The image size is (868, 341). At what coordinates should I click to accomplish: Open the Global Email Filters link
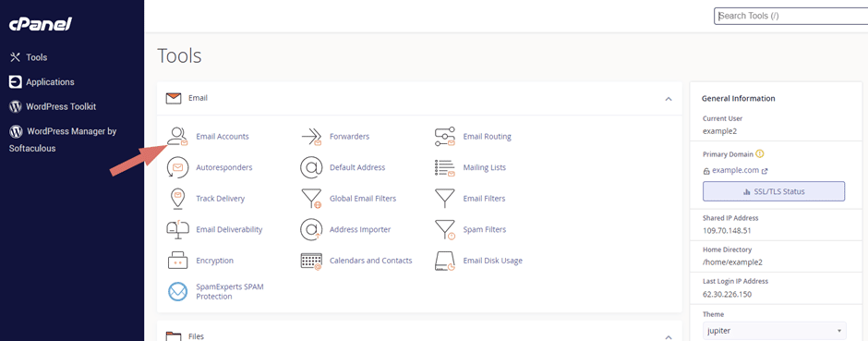coord(363,198)
